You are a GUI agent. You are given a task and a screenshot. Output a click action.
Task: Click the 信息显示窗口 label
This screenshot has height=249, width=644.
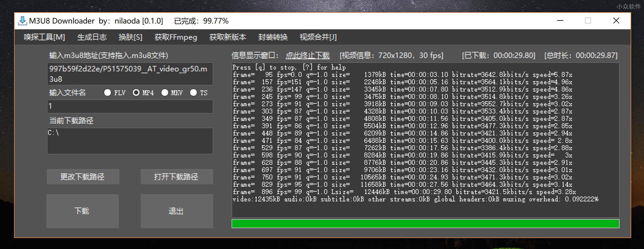[255, 55]
